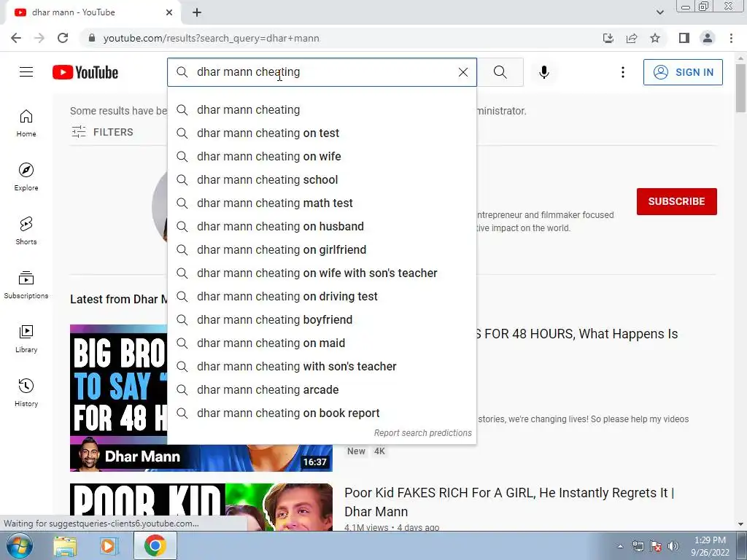Click the SIGN IN button
This screenshot has width=747, height=560.
tap(683, 72)
